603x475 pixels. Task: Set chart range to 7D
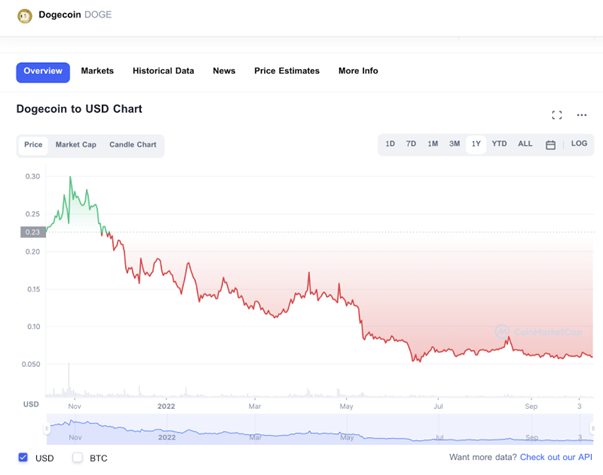click(x=411, y=143)
